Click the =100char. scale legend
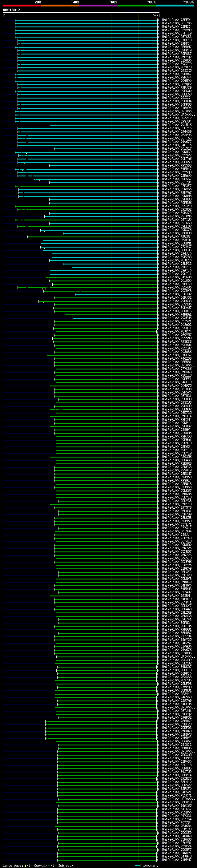 coord(146,865)
